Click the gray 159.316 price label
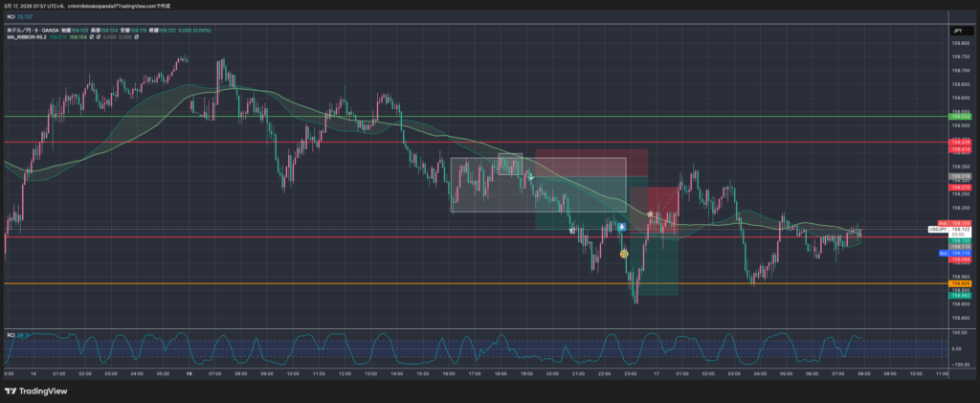Viewport: 980px width, 403px height. 960,177
